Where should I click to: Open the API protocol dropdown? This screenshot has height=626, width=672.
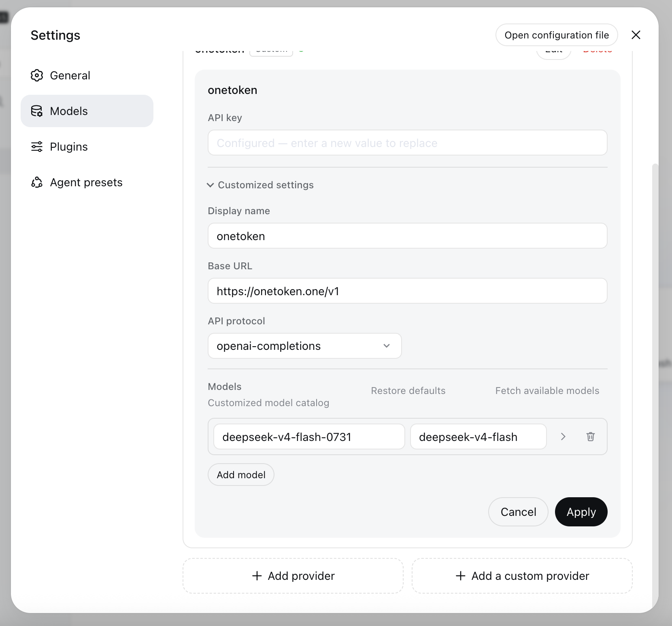point(304,346)
